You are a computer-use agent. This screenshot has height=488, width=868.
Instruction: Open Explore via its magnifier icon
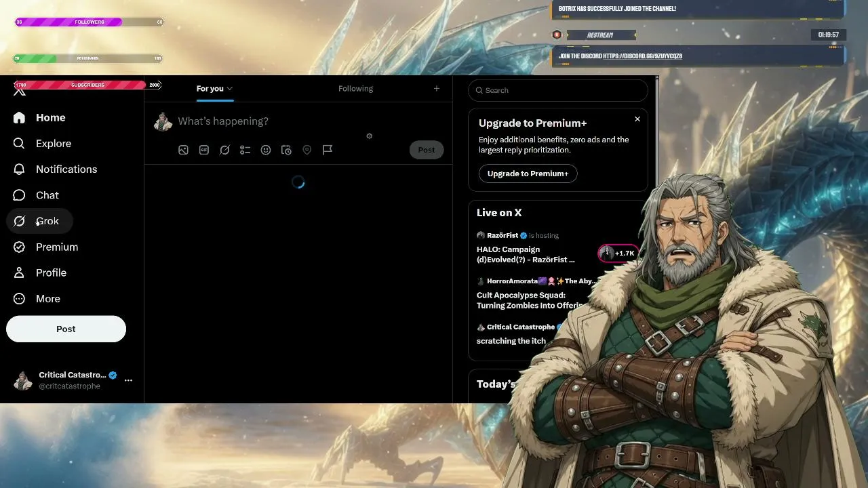(19, 144)
